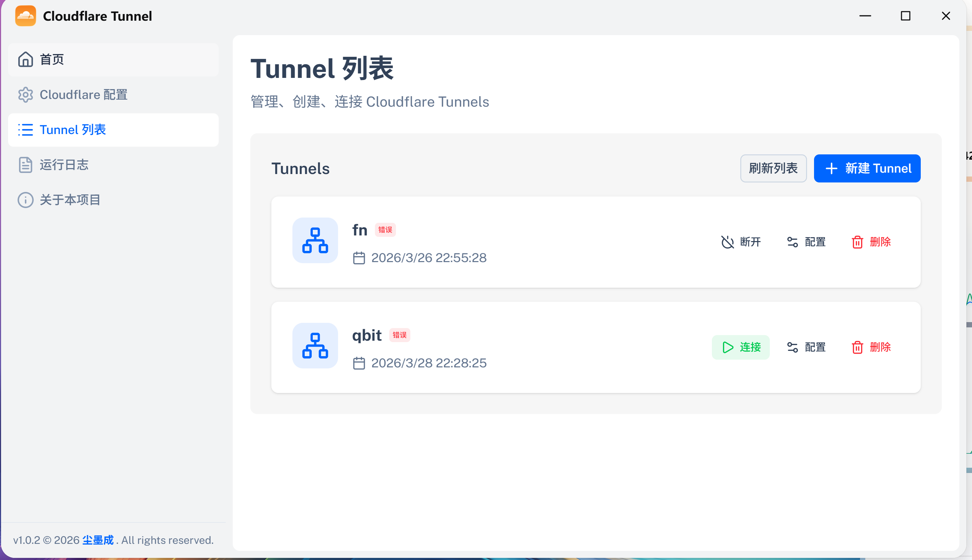Click the Cloudflare app logo in title bar
This screenshot has height=560, width=972.
tap(25, 16)
